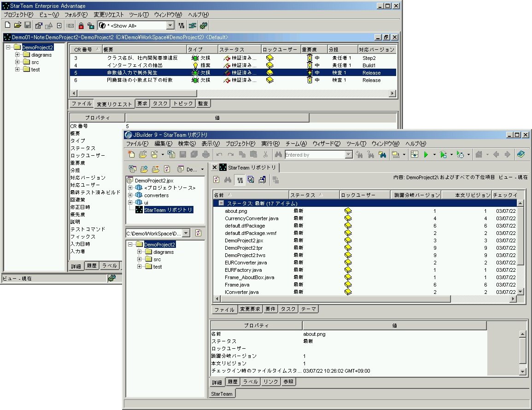The image size is (532, 410).
Task: Click the green Run Project arrow in JBuilder
Action: pyautogui.click(x=426, y=154)
